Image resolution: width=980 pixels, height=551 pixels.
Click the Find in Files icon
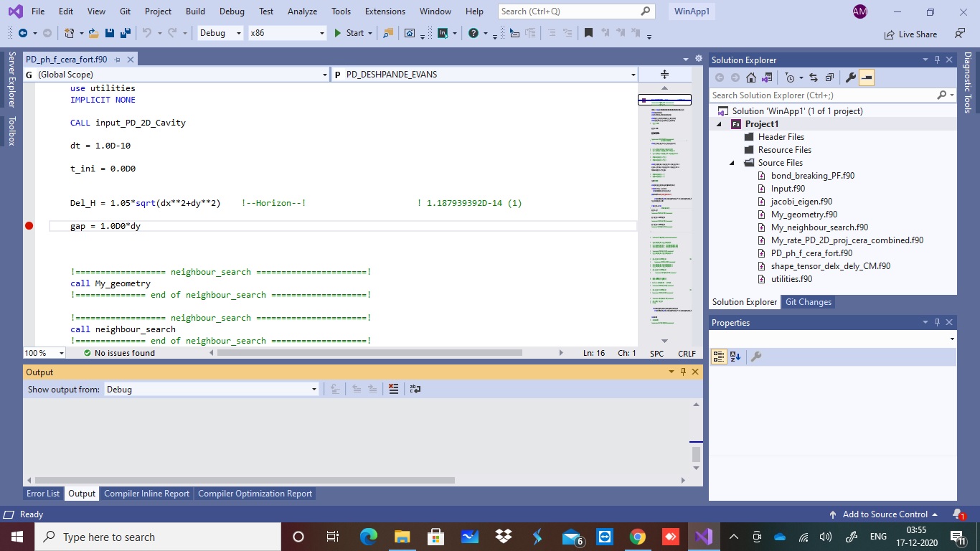388,33
